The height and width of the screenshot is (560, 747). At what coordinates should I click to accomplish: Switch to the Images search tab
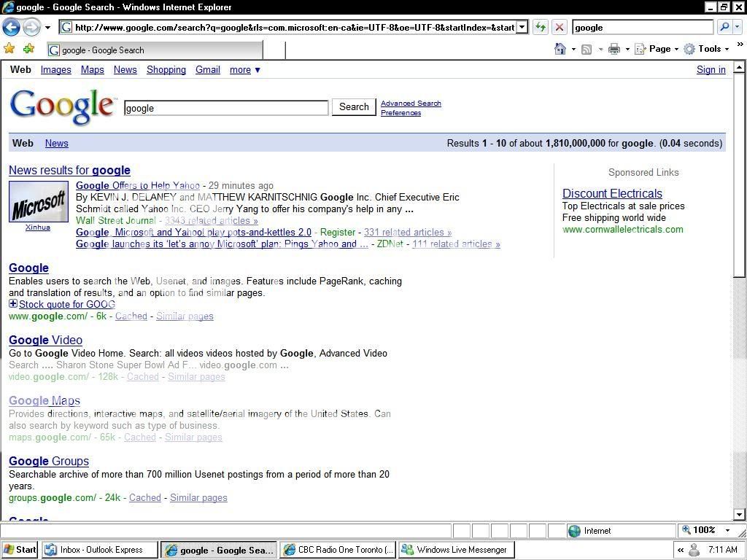[x=55, y=70]
